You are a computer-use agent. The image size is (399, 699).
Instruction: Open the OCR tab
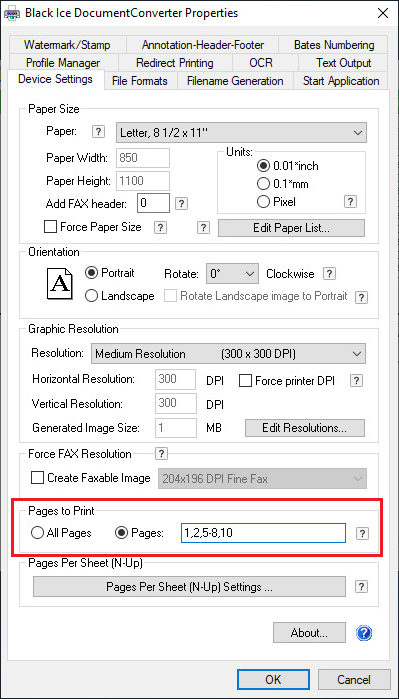[x=261, y=63]
